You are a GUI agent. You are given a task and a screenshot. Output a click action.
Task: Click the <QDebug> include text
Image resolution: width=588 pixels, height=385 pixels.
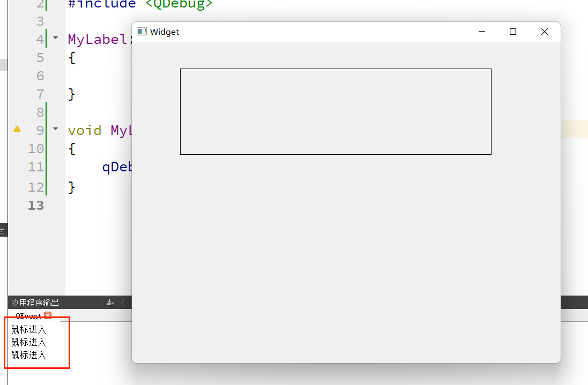(179, 4)
